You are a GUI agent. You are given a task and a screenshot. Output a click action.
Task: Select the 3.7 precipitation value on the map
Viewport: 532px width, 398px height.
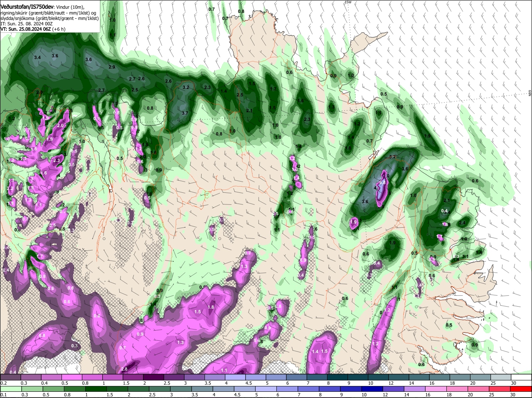coord(185,113)
